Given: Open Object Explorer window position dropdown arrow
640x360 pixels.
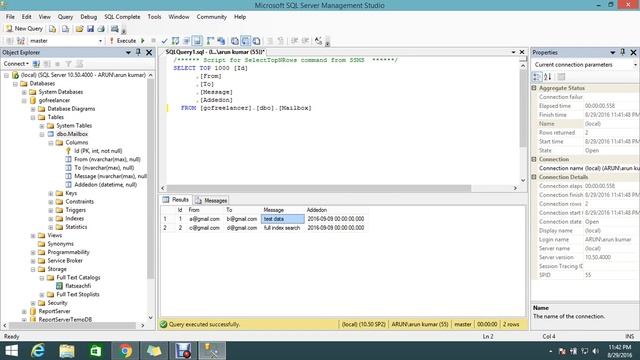Looking at the screenshot, I should [128, 53].
